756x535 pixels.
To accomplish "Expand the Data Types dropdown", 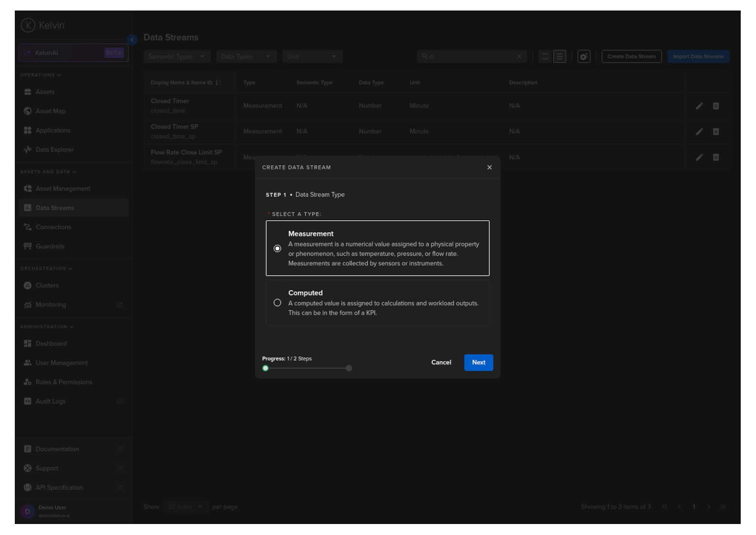I will [x=246, y=56].
